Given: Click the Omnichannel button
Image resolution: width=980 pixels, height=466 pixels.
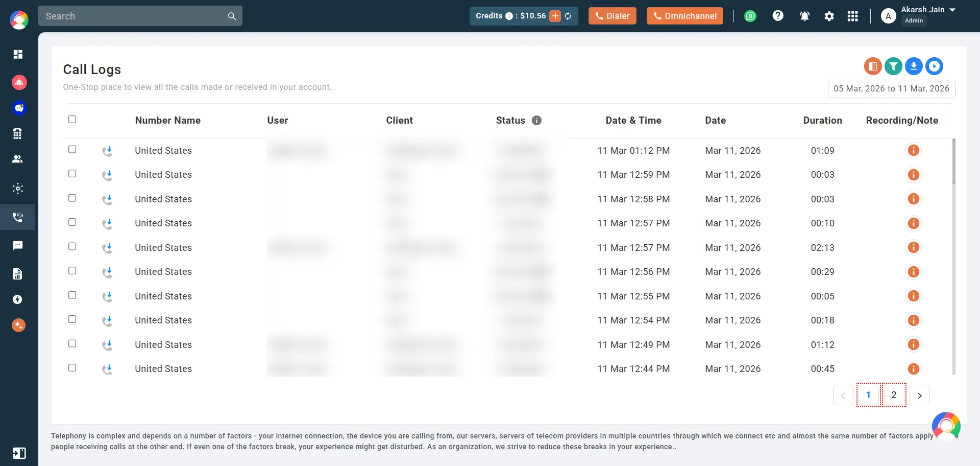Looking at the screenshot, I should tap(684, 16).
